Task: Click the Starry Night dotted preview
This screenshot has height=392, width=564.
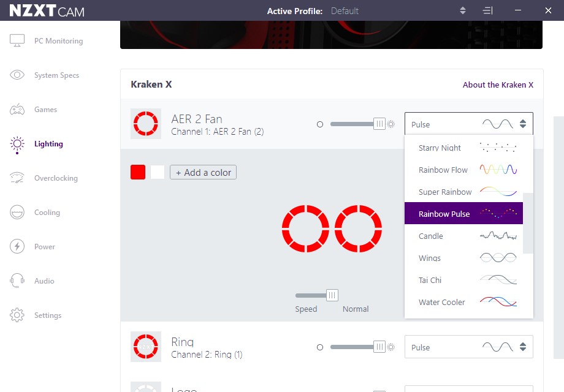Action: click(x=498, y=148)
